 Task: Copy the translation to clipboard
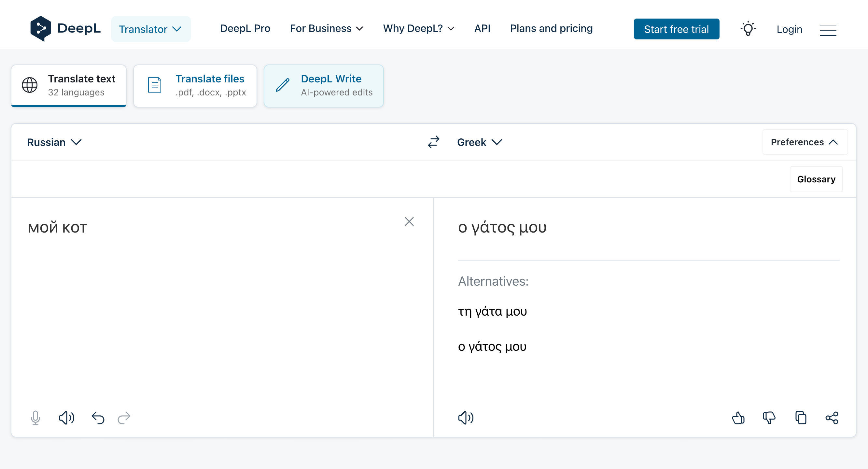point(801,418)
